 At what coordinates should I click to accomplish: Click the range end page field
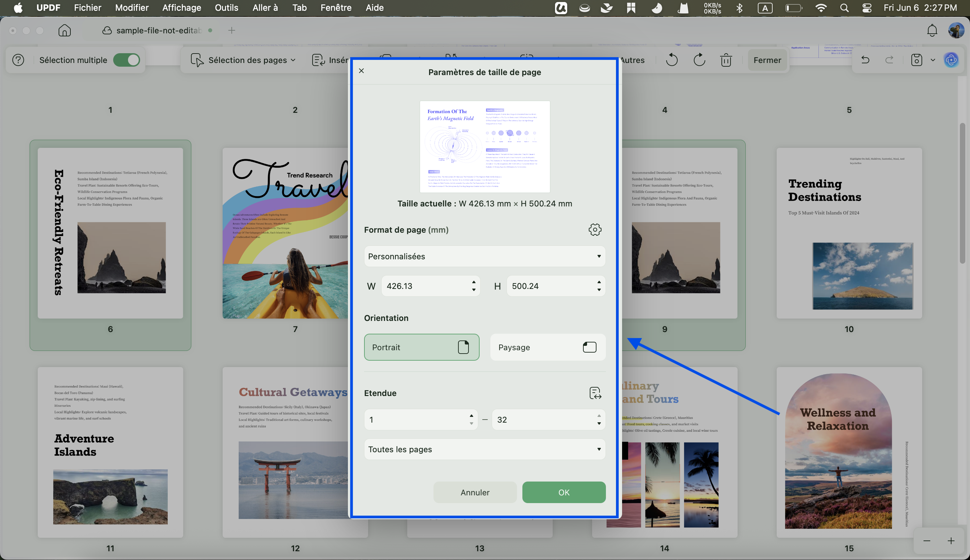coord(548,420)
